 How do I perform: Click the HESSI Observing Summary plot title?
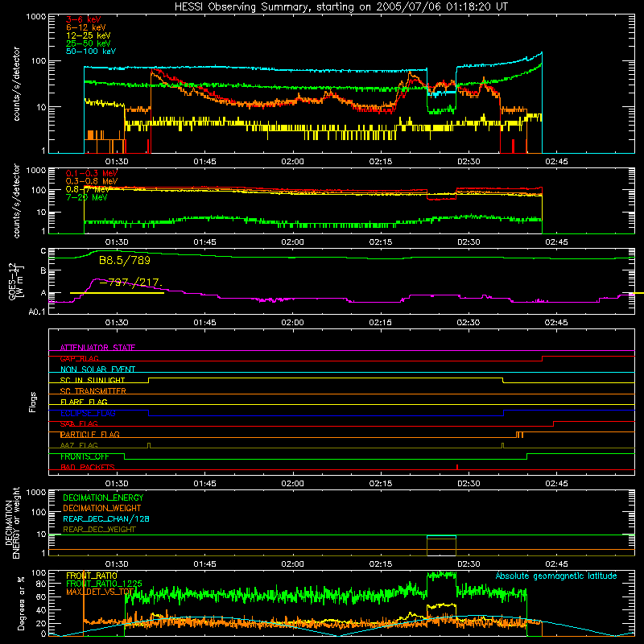tap(341, 7)
